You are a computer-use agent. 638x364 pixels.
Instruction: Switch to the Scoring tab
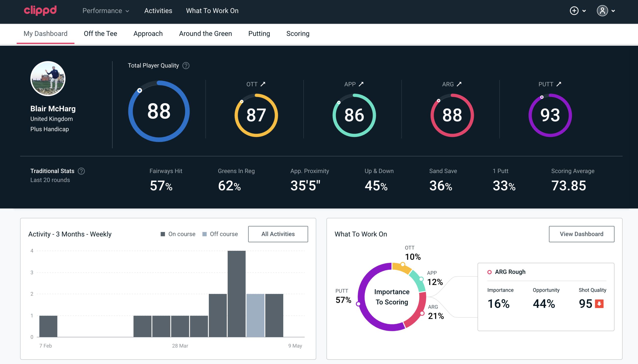click(x=297, y=33)
